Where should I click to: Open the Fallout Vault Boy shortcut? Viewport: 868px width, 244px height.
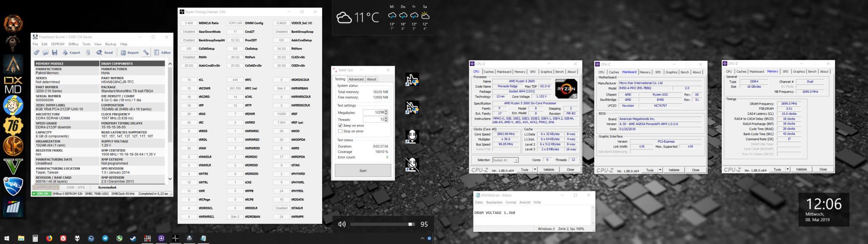click(x=13, y=105)
